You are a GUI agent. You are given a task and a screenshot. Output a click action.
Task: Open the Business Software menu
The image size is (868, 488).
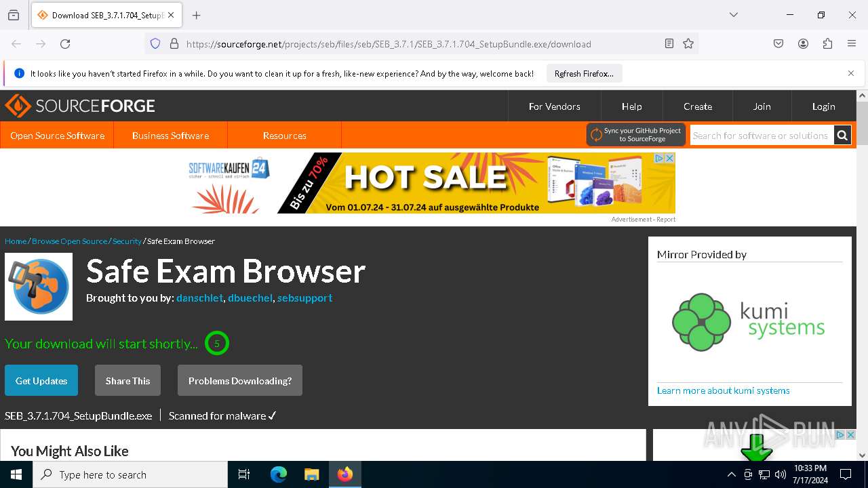point(170,136)
